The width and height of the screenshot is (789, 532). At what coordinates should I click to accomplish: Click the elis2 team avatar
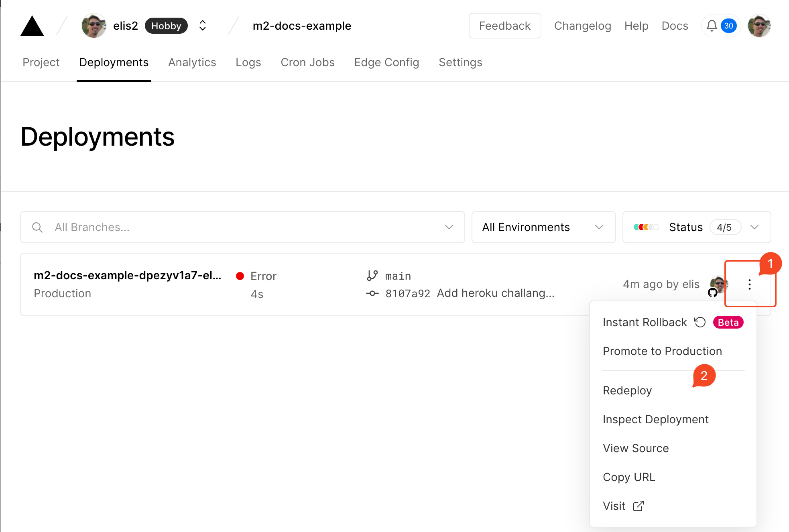(94, 26)
